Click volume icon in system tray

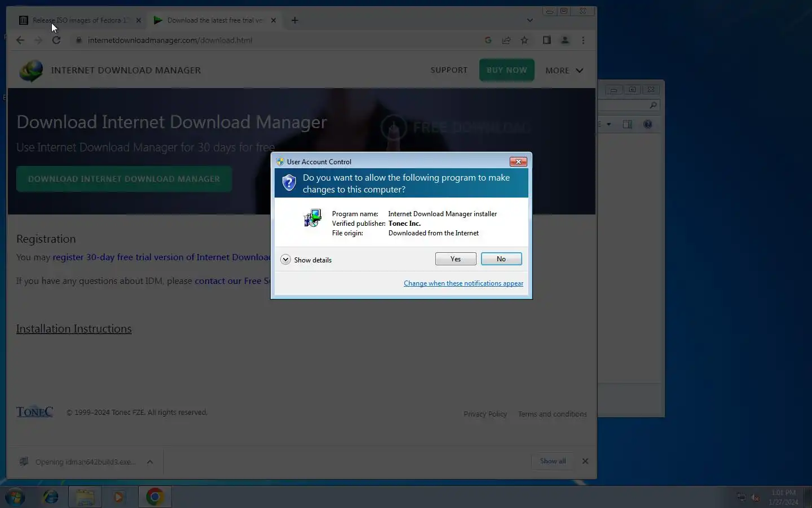point(756,497)
